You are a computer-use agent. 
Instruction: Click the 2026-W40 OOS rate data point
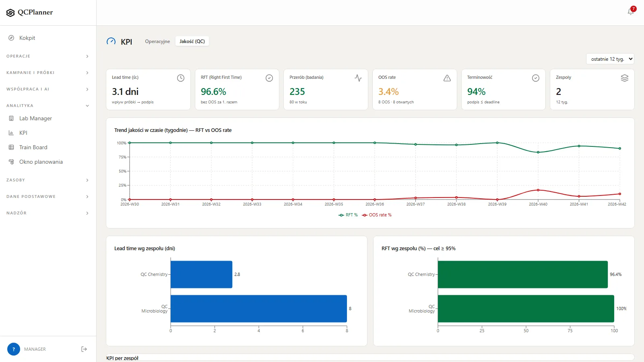[538, 190]
